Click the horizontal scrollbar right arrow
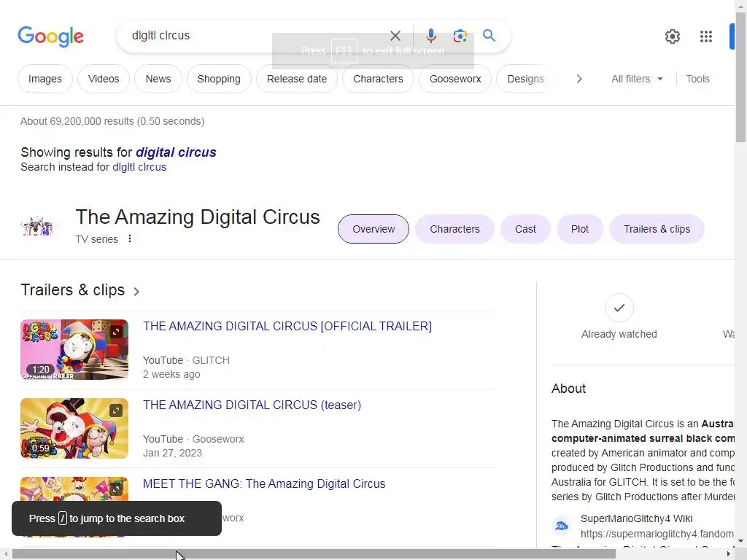This screenshot has width=747, height=560. click(729, 554)
